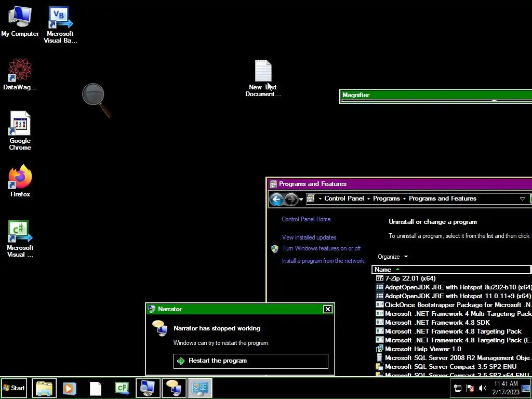This screenshot has width=532, height=399.
Task: Open the blank document taskbar icon
Action: pyautogui.click(x=96, y=388)
